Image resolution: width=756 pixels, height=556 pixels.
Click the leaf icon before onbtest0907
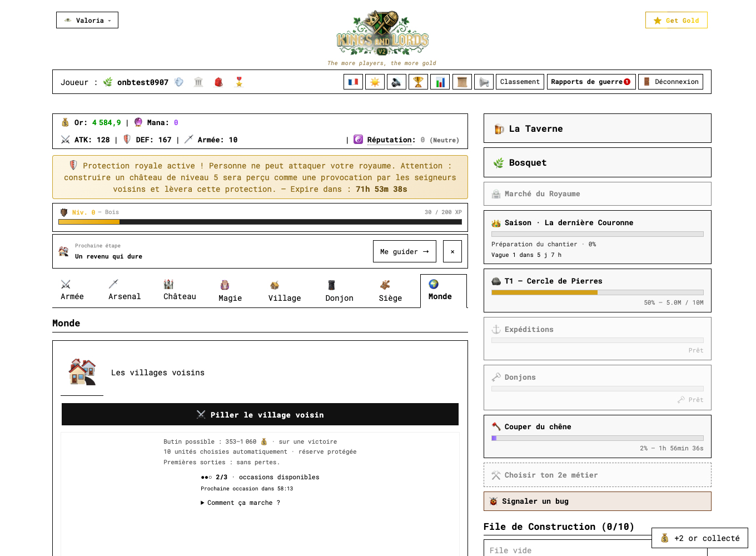pos(108,82)
